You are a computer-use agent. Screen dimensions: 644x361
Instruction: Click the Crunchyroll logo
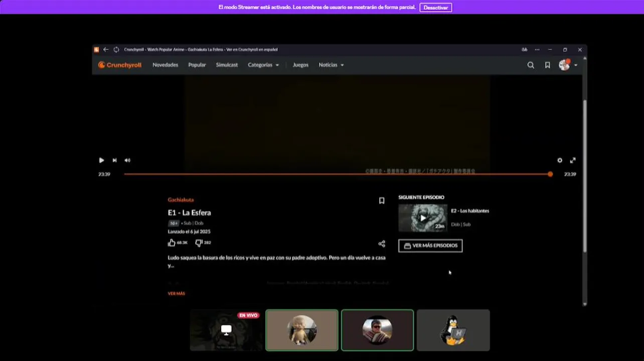[x=119, y=65]
